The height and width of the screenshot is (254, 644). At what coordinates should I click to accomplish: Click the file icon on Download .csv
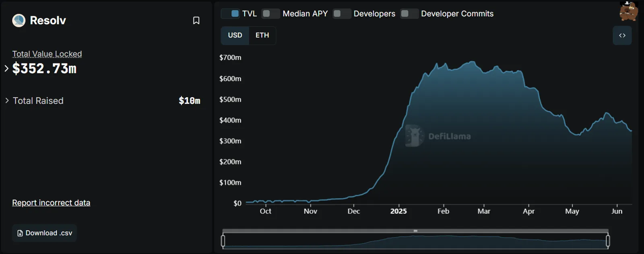pyautogui.click(x=20, y=233)
